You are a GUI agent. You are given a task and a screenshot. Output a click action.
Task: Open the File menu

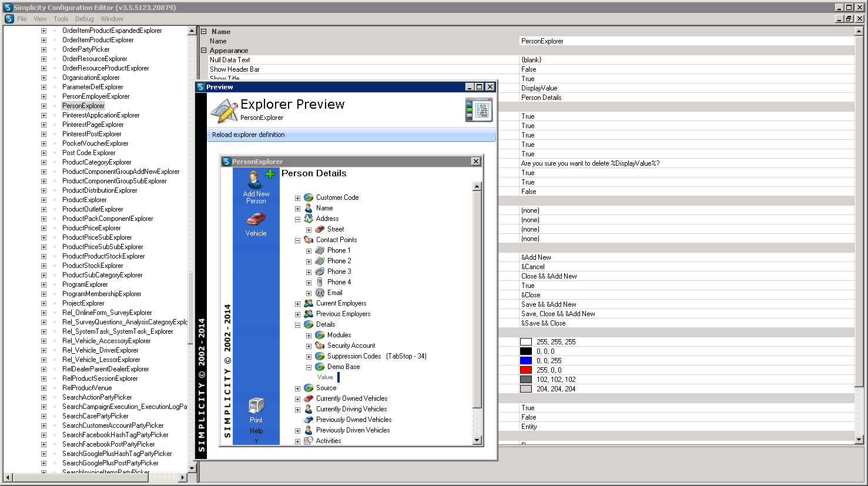coord(22,19)
